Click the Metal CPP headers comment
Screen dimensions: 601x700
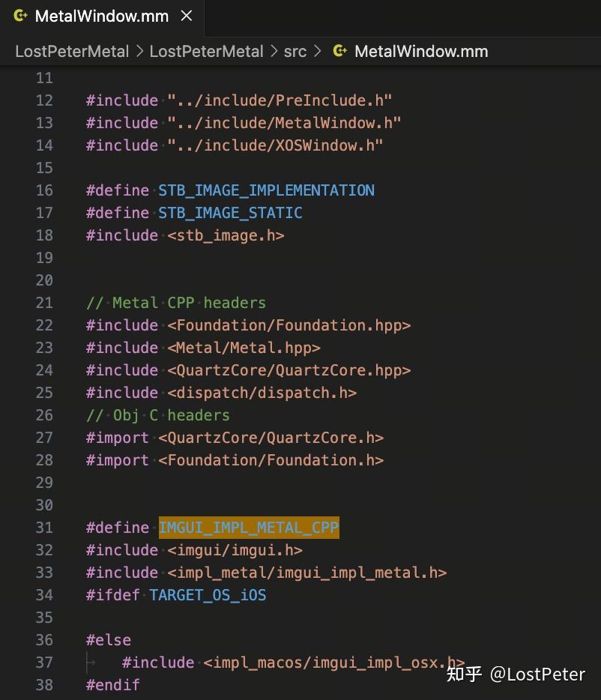click(180, 302)
